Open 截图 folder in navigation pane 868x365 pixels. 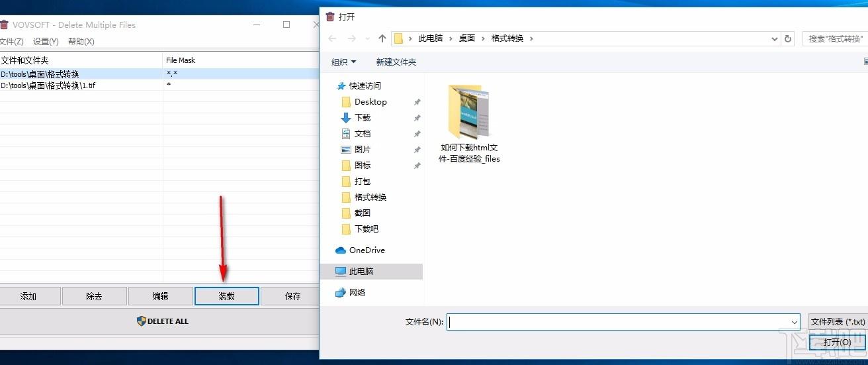tap(363, 213)
